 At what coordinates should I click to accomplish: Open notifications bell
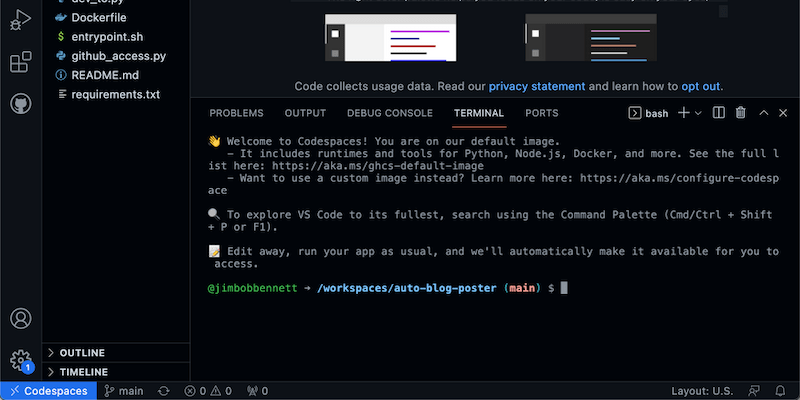coord(781,391)
